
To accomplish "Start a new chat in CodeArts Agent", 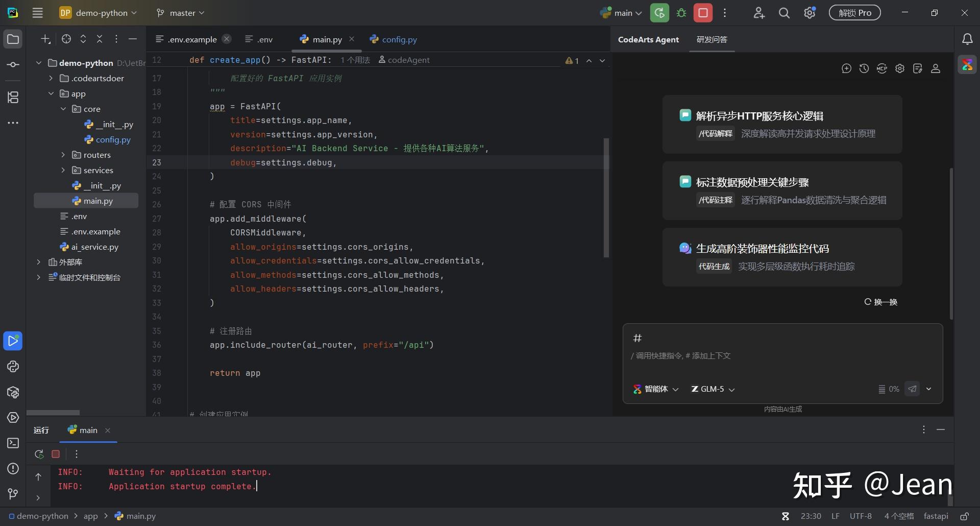I will (846, 68).
